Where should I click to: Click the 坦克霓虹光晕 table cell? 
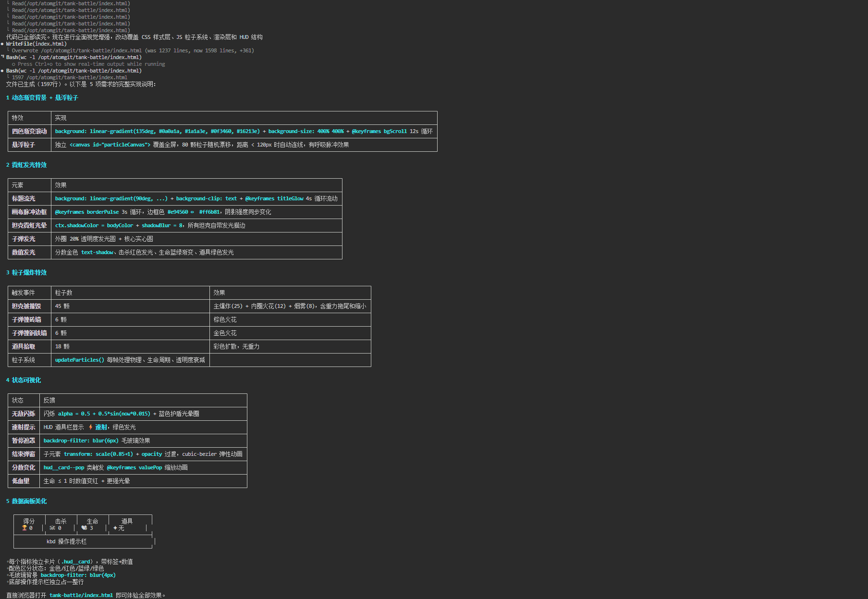(29, 225)
